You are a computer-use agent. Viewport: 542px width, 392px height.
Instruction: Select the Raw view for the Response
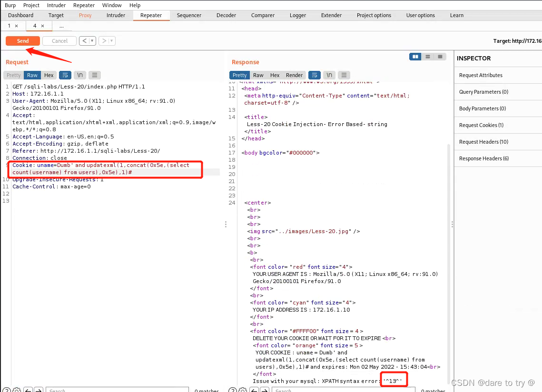(258, 75)
